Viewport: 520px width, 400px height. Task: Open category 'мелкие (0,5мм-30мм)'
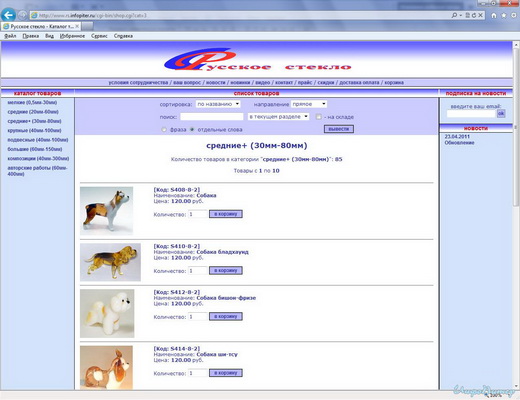32,102
